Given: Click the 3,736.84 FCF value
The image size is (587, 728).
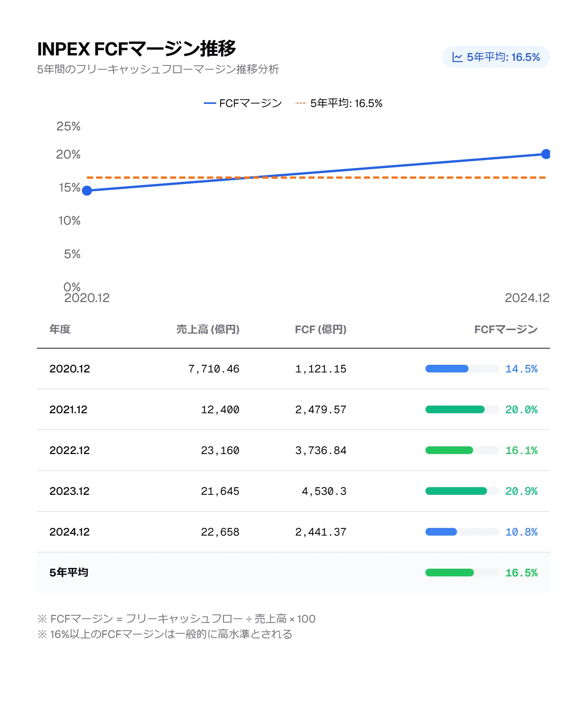Looking at the screenshot, I should (321, 451).
